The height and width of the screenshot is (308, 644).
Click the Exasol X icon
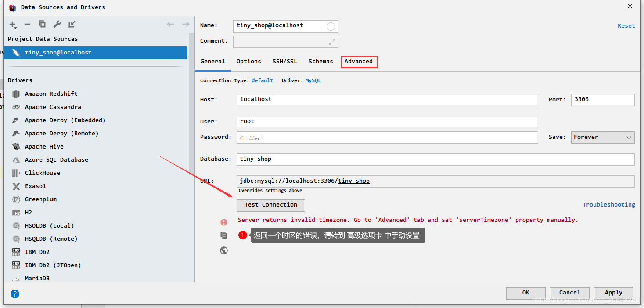[x=16, y=186]
